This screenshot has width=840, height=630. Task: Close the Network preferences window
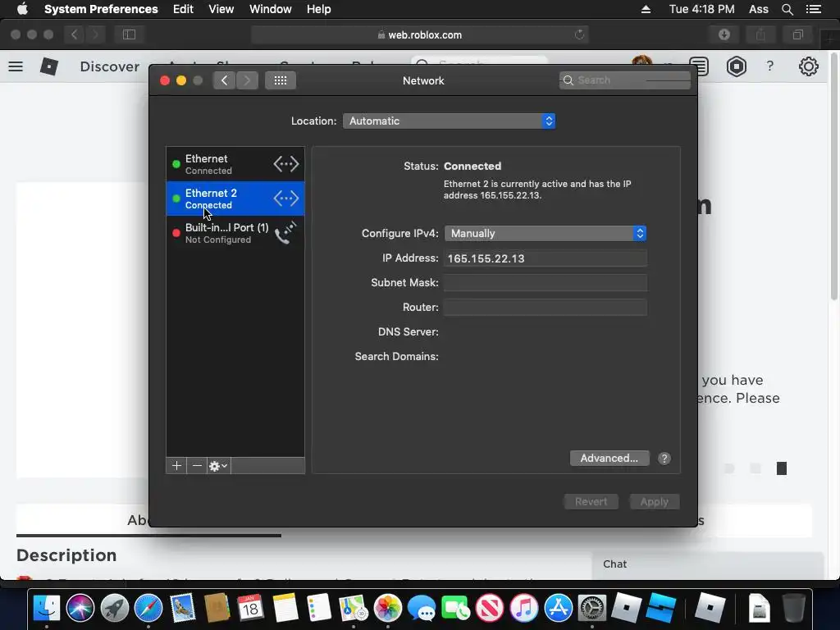pyautogui.click(x=165, y=80)
